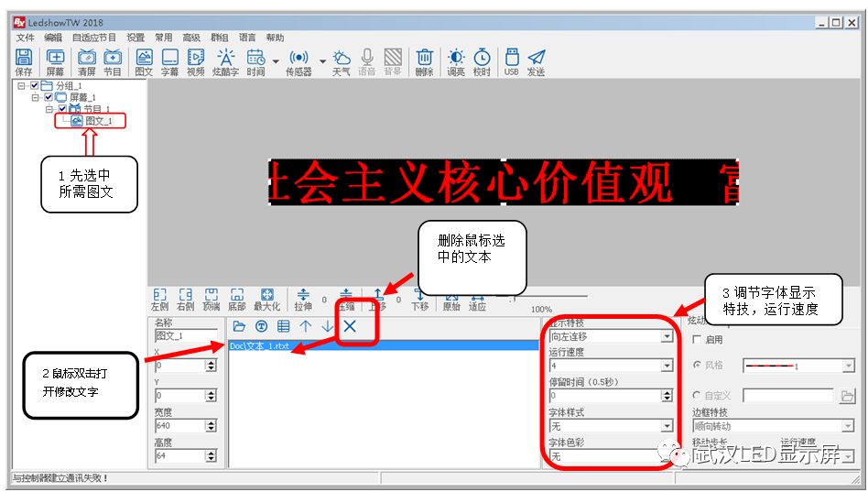
Task: Click the 停留时间 stepper arrows
Action: pyautogui.click(x=667, y=396)
